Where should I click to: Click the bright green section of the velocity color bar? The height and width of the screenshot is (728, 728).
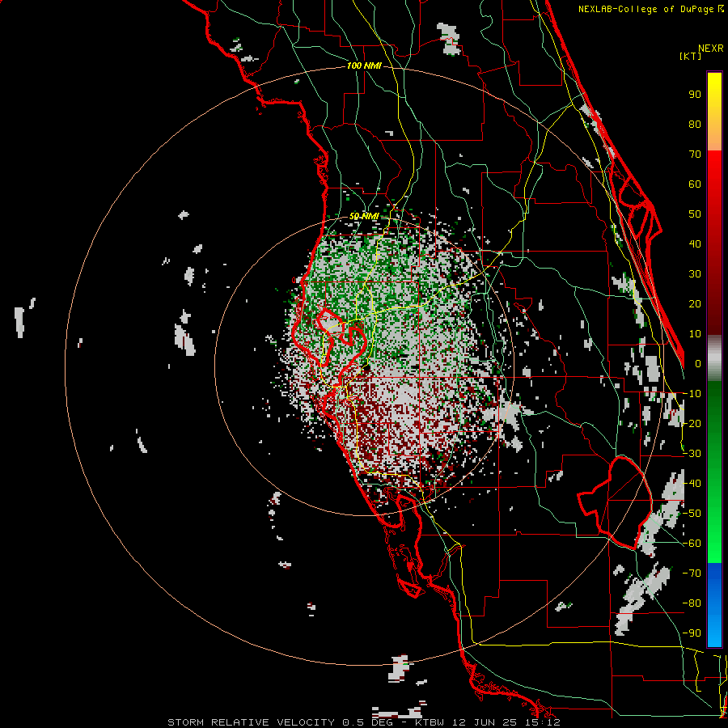[714, 472]
